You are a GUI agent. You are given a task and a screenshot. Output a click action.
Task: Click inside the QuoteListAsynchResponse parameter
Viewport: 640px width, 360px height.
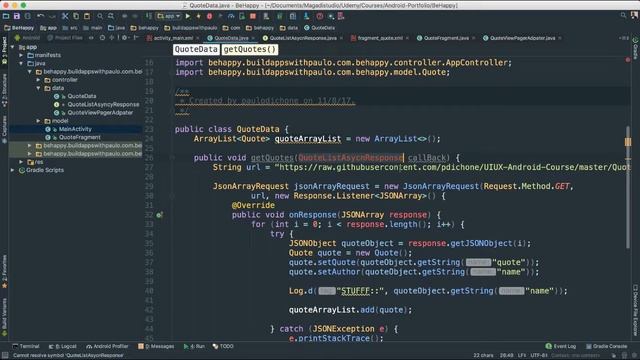pos(351,158)
